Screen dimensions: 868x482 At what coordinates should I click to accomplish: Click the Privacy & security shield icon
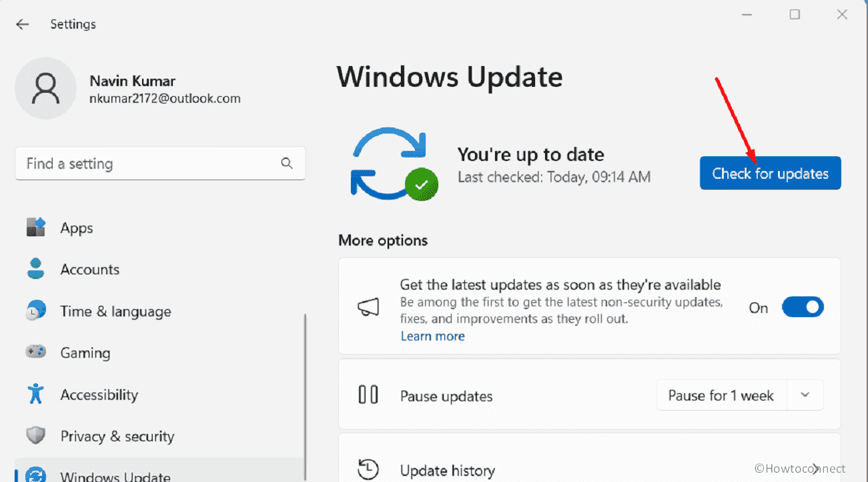click(35, 436)
